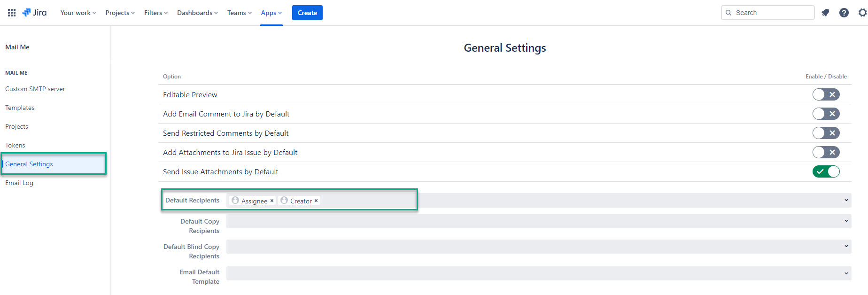Open the Projects menu in the top bar
Screen dimensions: 868x295
click(x=120, y=13)
